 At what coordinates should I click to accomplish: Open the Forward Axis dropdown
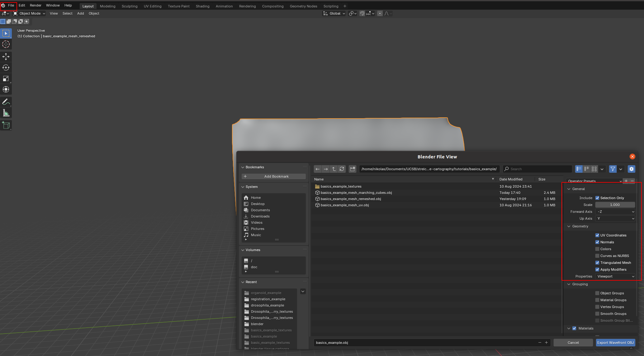coord(615,212)
